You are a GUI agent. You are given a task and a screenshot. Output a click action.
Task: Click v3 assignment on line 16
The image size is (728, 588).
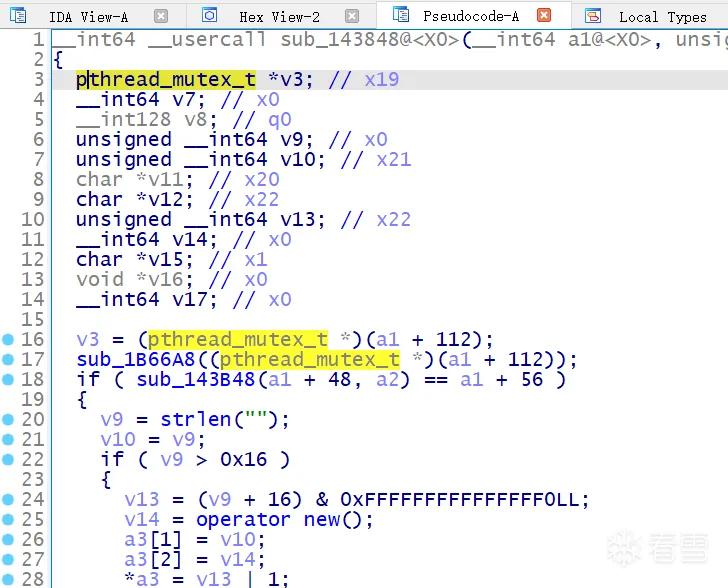(88, 340)
